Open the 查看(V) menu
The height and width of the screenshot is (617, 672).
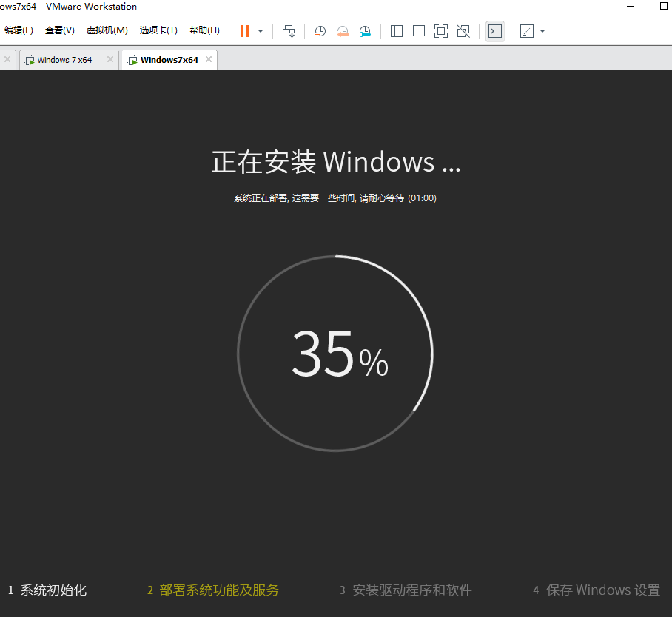[x=59, y=30]
